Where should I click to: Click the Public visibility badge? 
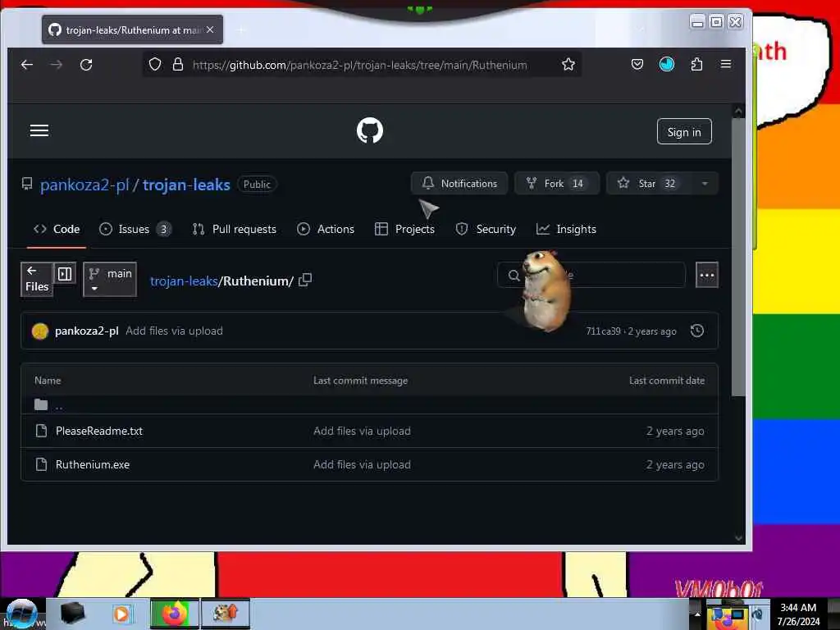click(x=257, y=185)
